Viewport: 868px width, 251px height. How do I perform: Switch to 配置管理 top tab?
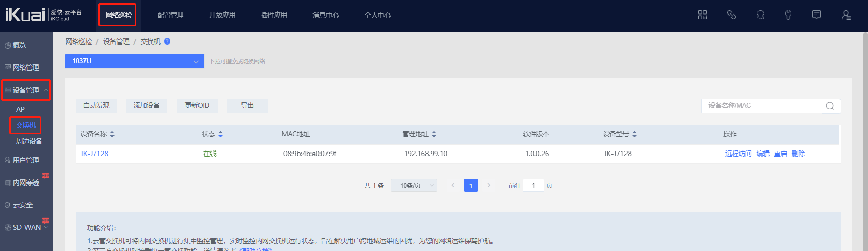[x=170, y=15]
